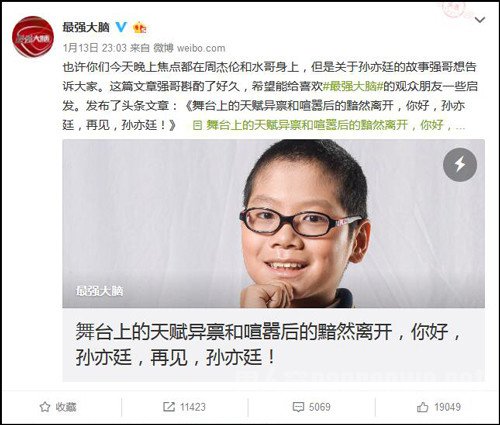This screenshot has height=425, width=500.
Task: Click the thumbs-up like icon
Action: pos(423,407)
